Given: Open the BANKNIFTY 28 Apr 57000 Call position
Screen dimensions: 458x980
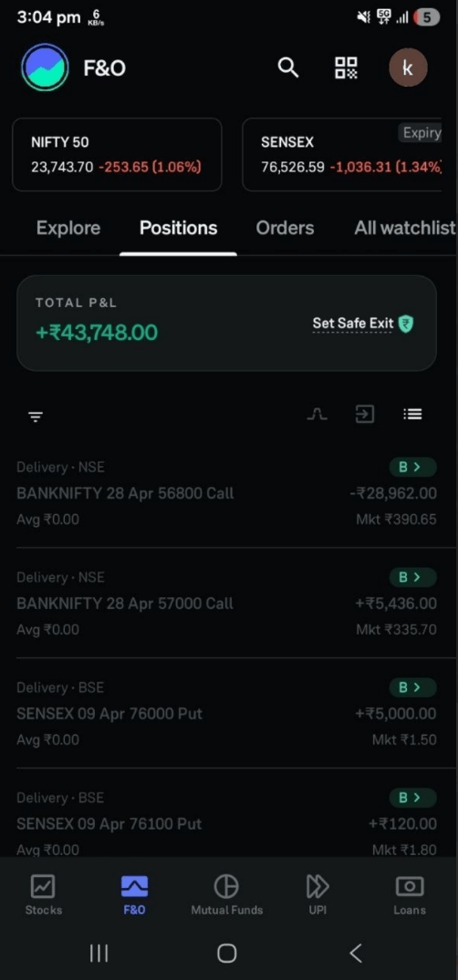Looking at the screenshot, I should [226, 603].
